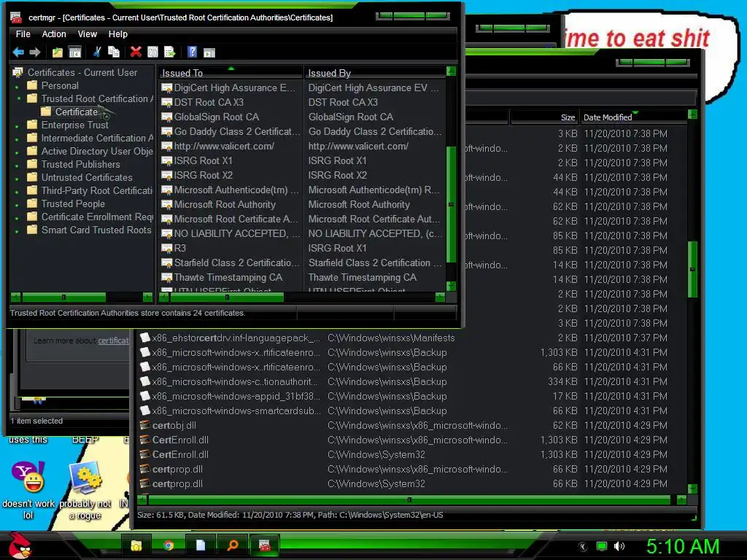Viewport: 747px width, 560px height.
Task: Open Properties via toolbar icon
Action: point(152,52)
